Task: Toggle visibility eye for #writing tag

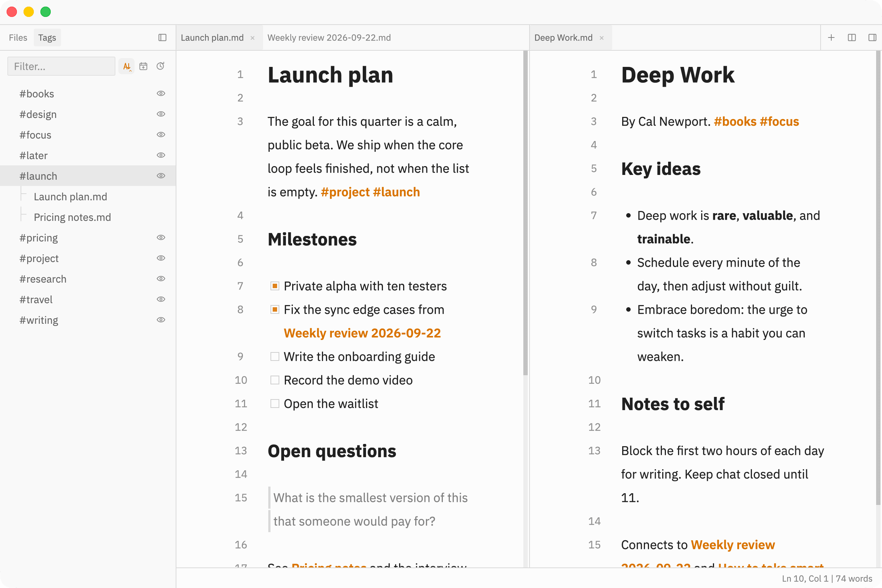Action: tap(161, 320)
